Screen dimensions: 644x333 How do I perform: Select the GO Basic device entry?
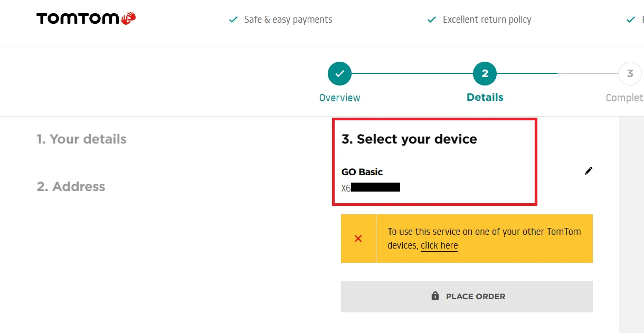371,179
